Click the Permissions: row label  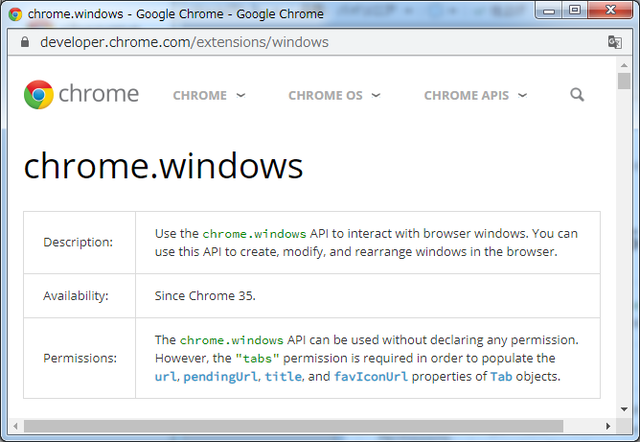[x=80, y=358]
